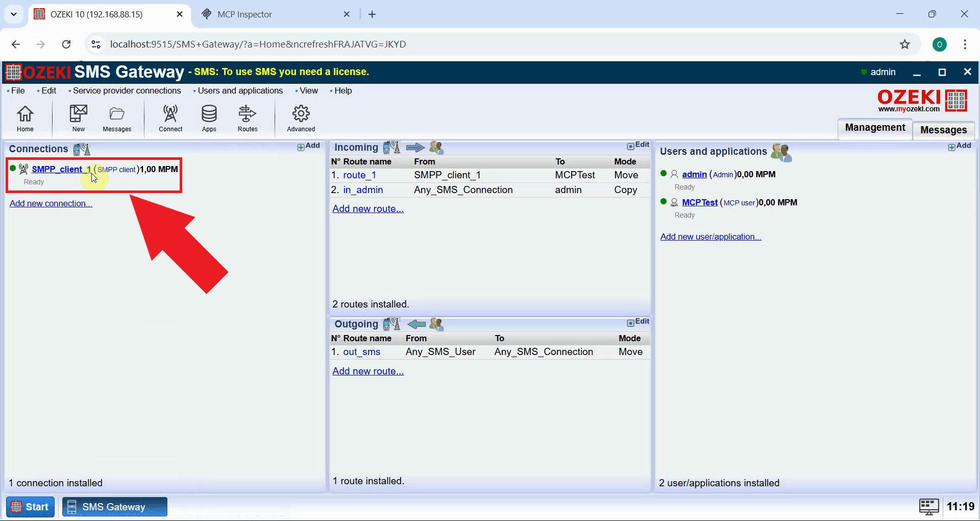Select the Connect antenna icon
Screen dimensions: 980x521
click(x=170, y=117)
